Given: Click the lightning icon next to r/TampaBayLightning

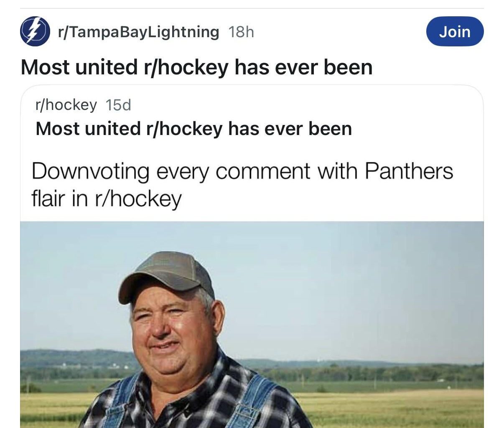Looking at the screenshot, I should click(x=35, y=31).
